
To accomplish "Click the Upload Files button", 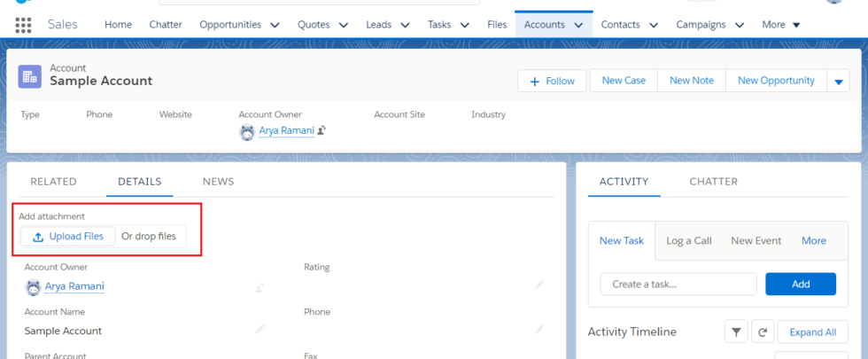I will coord(68,237).
